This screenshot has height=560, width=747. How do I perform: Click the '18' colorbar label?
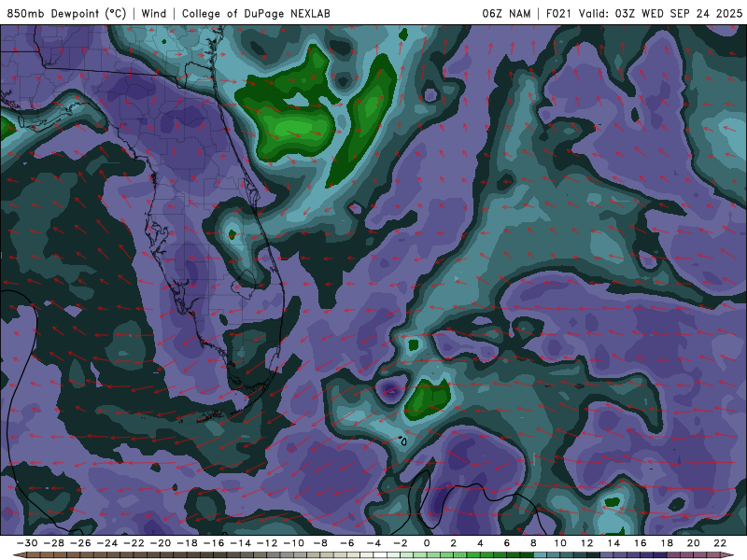pyautogui.click(x=667, y=543)
